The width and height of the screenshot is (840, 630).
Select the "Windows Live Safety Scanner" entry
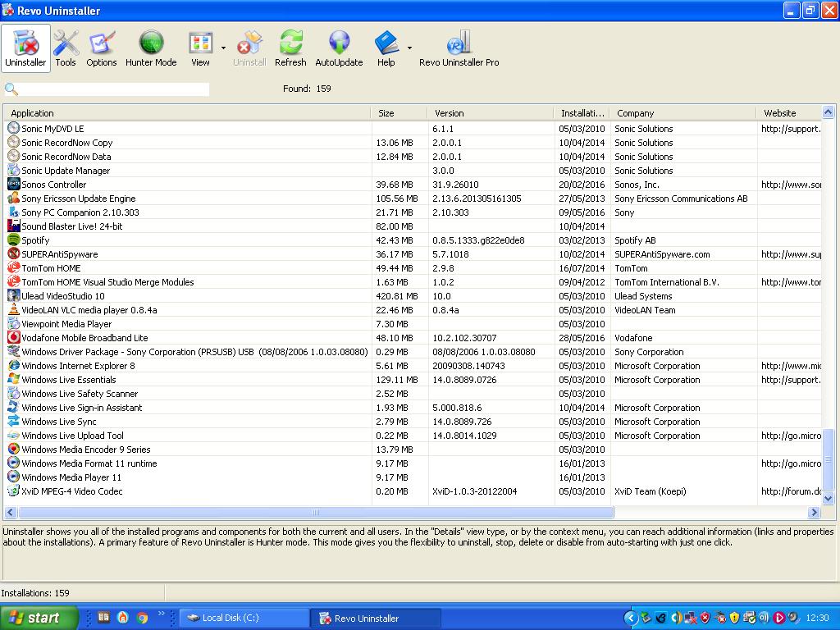click(x=80, y=393)
